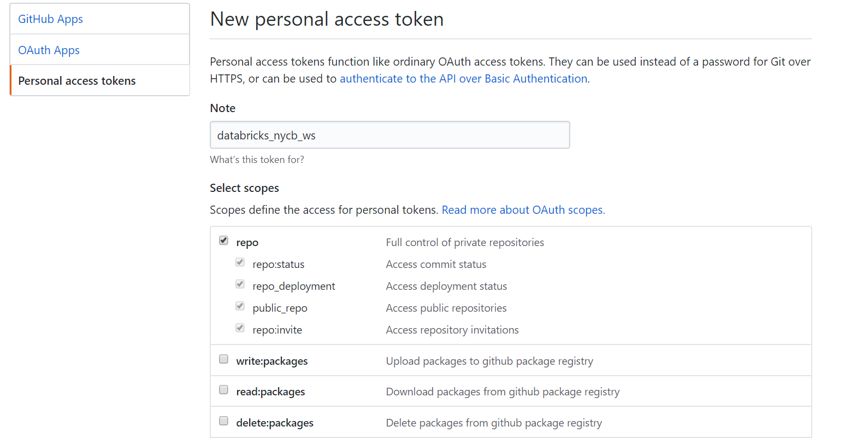Click the Full control of private repositories description
Screen dimensions: 868x438
tap(465, 242)
